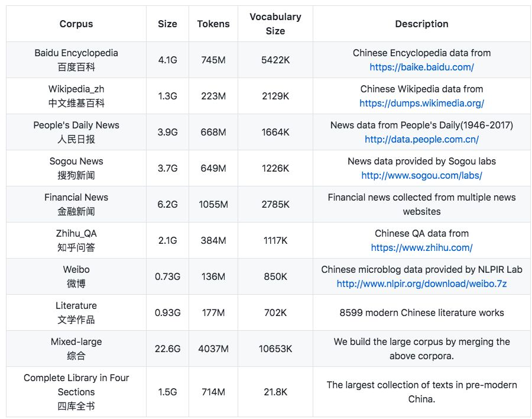Visit the People's Daily data website
The width and height of the screenshot is (532, 419).
(421, 138)
